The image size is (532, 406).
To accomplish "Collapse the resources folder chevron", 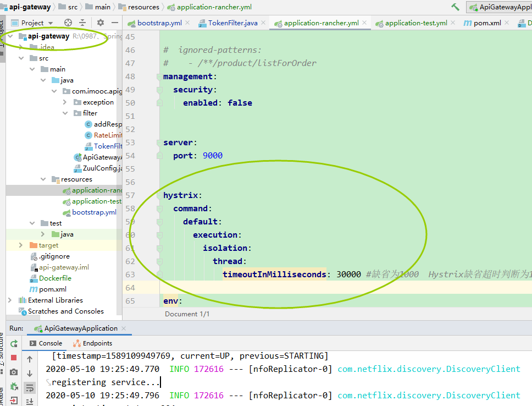I will coord(43,179).
